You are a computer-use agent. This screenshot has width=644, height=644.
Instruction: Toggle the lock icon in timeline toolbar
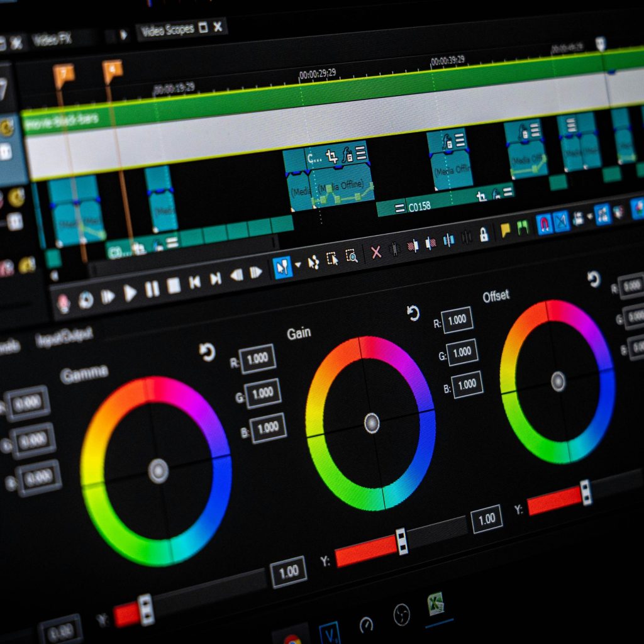point(484,235)
